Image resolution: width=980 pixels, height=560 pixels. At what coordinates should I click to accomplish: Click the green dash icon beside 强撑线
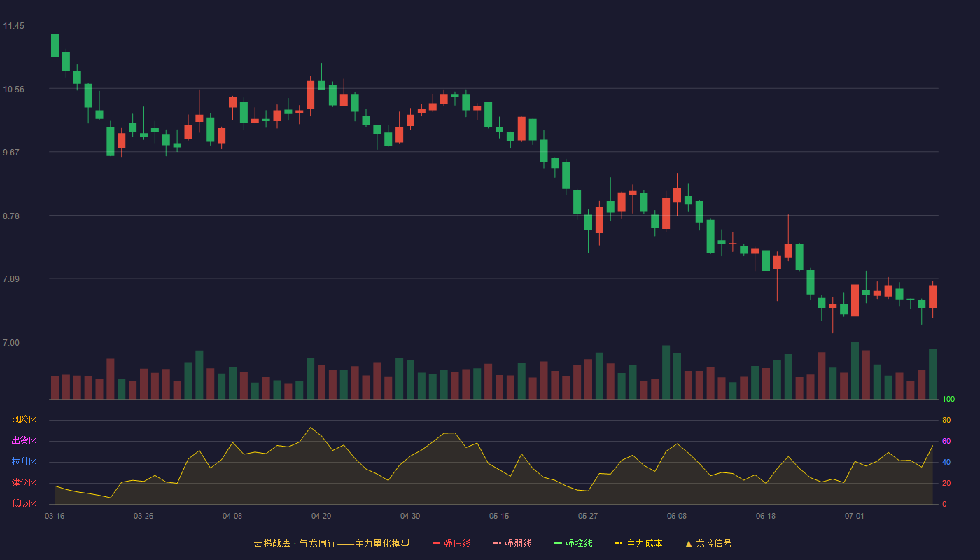[x=558, y=543]
